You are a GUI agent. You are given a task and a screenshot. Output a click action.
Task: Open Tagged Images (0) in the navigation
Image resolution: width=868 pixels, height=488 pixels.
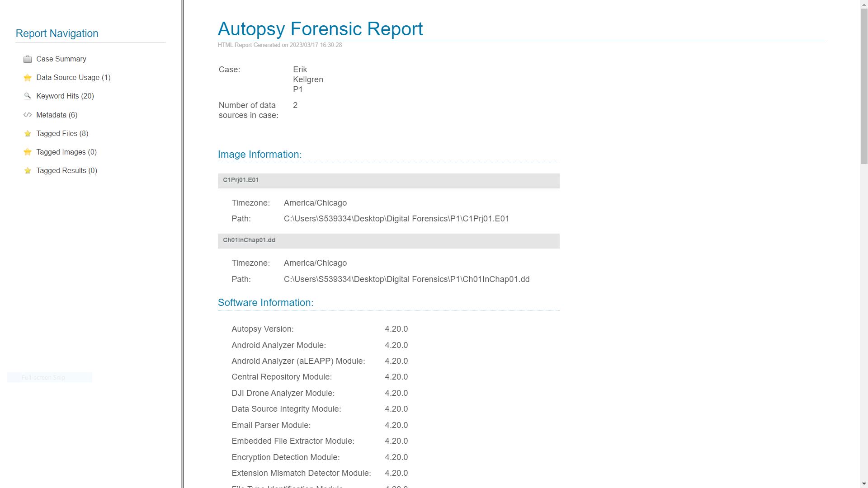point(66,152)
